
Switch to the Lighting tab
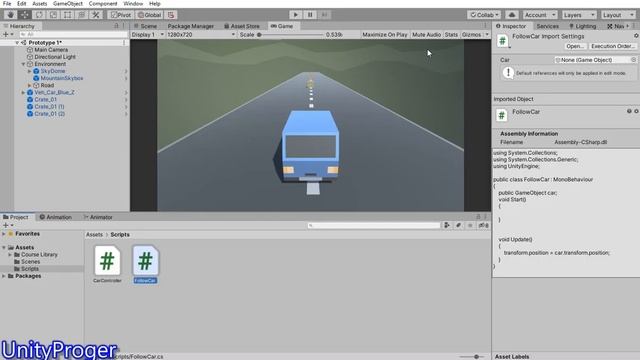click(582, 26)
